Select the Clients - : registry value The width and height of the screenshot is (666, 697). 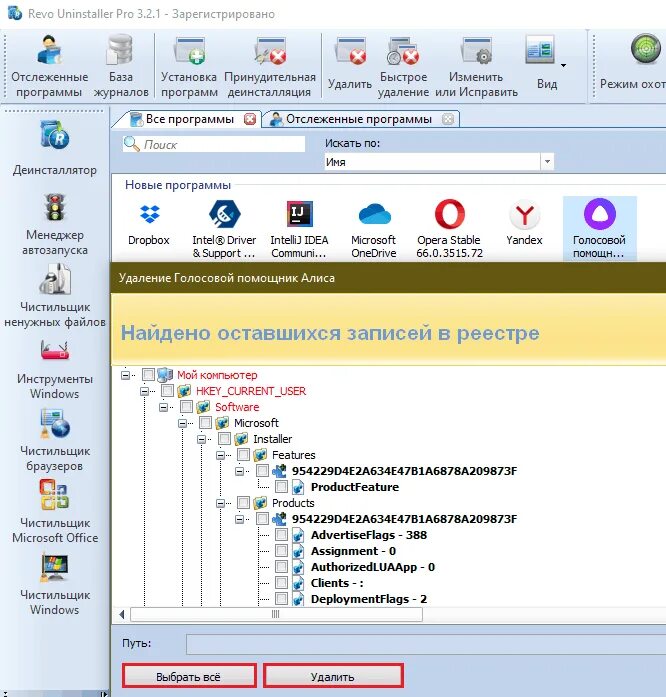337,583
